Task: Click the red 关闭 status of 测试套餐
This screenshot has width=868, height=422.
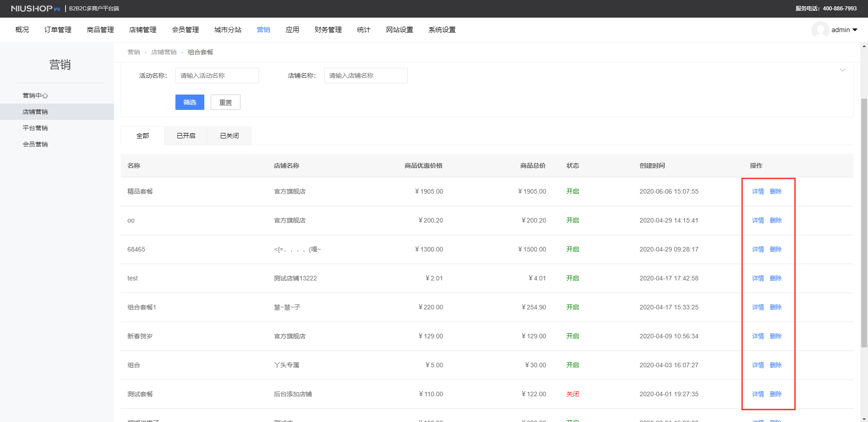Action: click(x=573, y=394)
